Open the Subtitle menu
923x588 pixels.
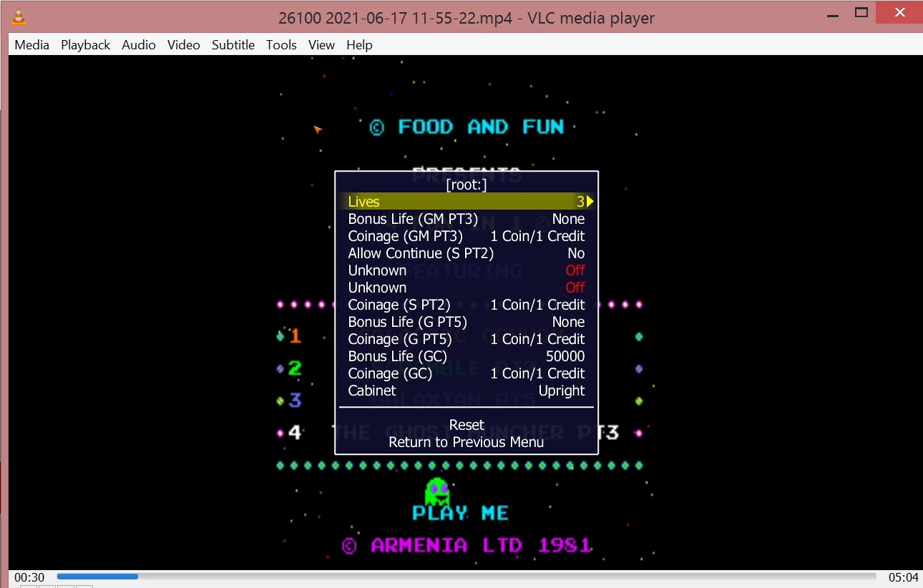(x=233, y=45)
